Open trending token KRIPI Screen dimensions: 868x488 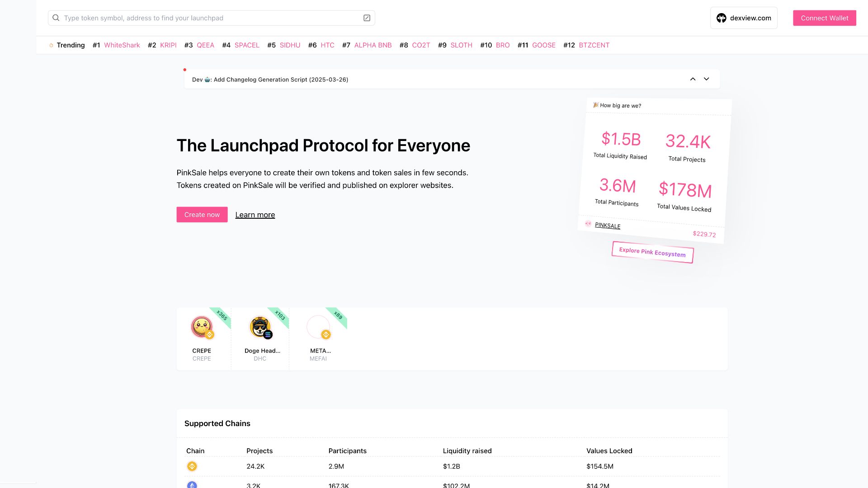click(168, 45)
